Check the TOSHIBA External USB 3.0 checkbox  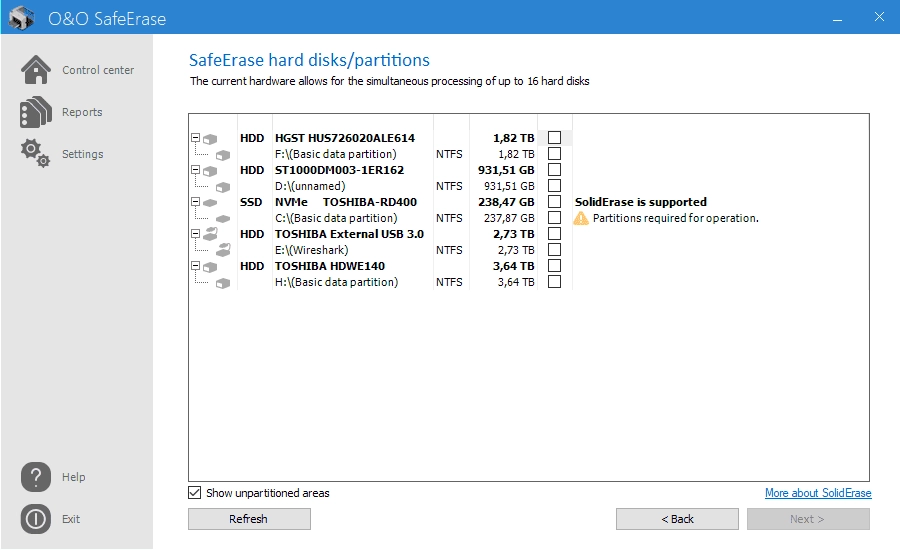pyautogui.click(x=554, y=234)
